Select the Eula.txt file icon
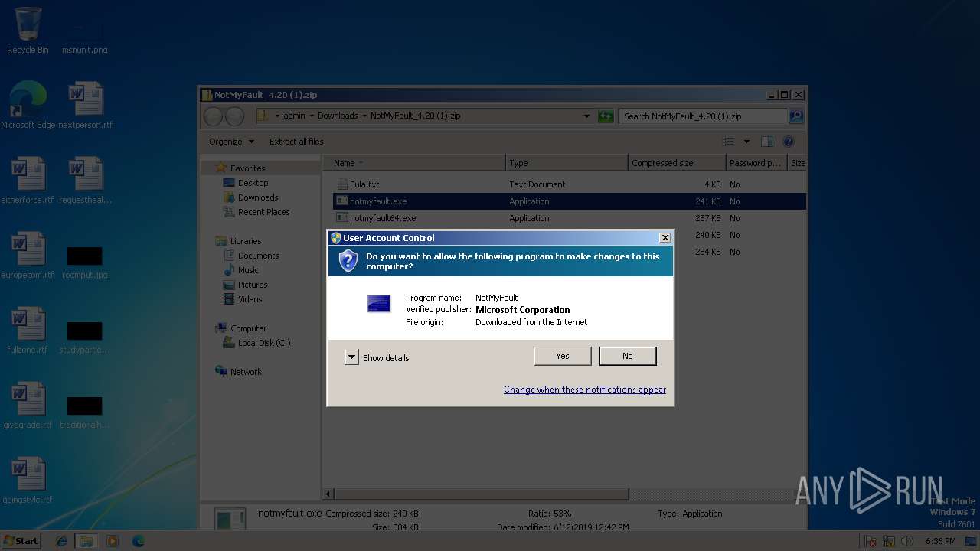The image size is (980, 551). tap(342, 184)
